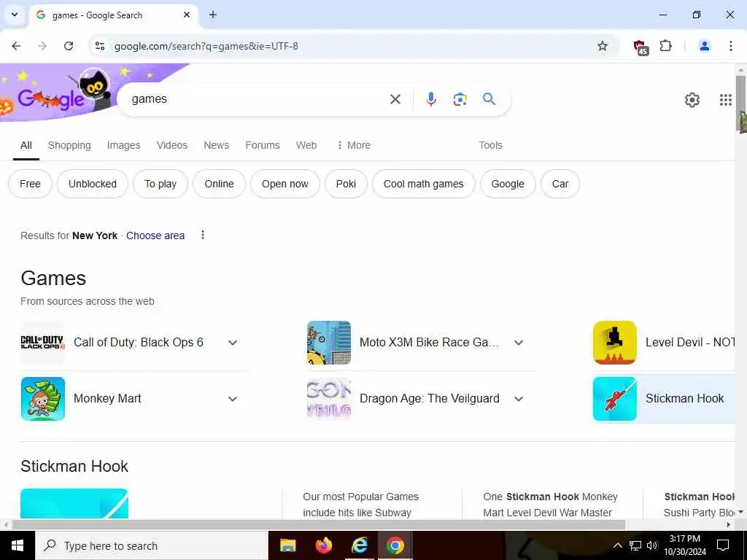Open Moto X3M Bike Race game icon

point(329,343)
